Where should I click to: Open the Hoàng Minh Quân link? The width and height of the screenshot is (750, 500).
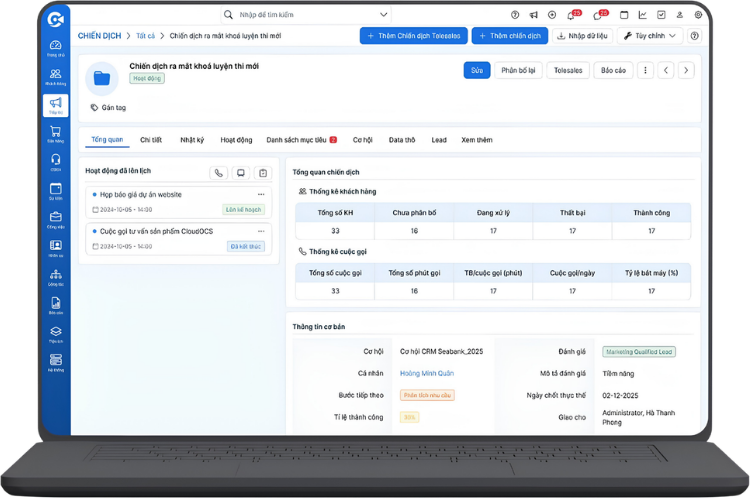click(428, 373)
